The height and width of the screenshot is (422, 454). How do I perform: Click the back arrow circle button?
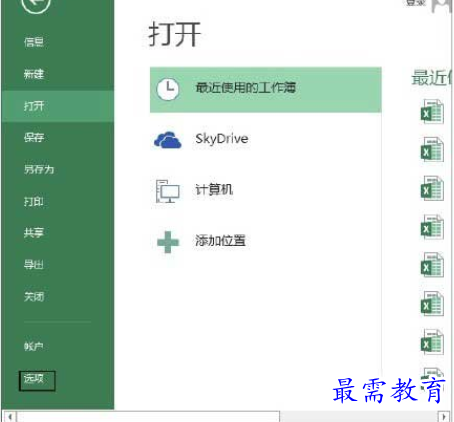36,4
